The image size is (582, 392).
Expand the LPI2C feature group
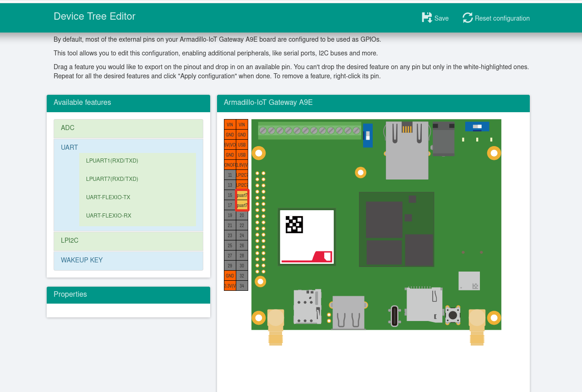128,241
